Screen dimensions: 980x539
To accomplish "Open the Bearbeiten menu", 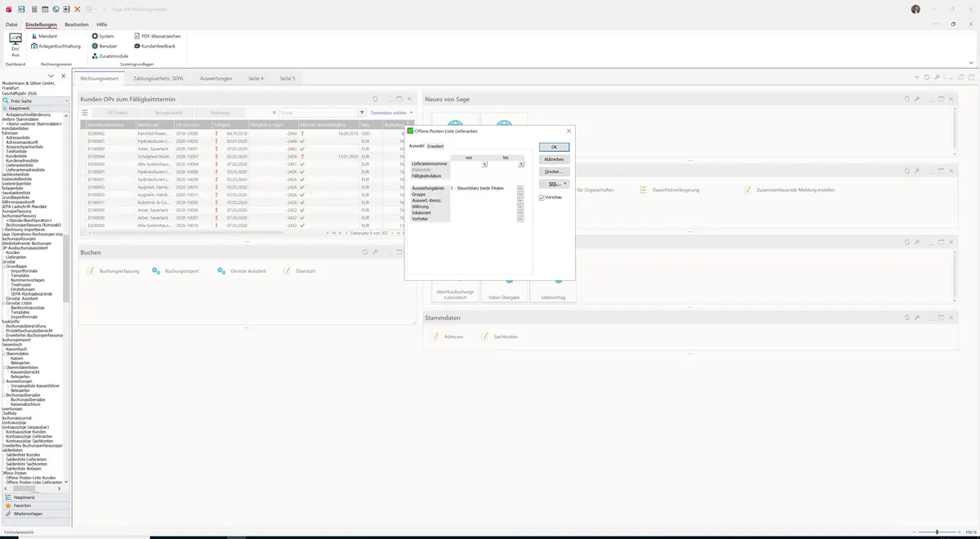I will [x=77, y=24].
